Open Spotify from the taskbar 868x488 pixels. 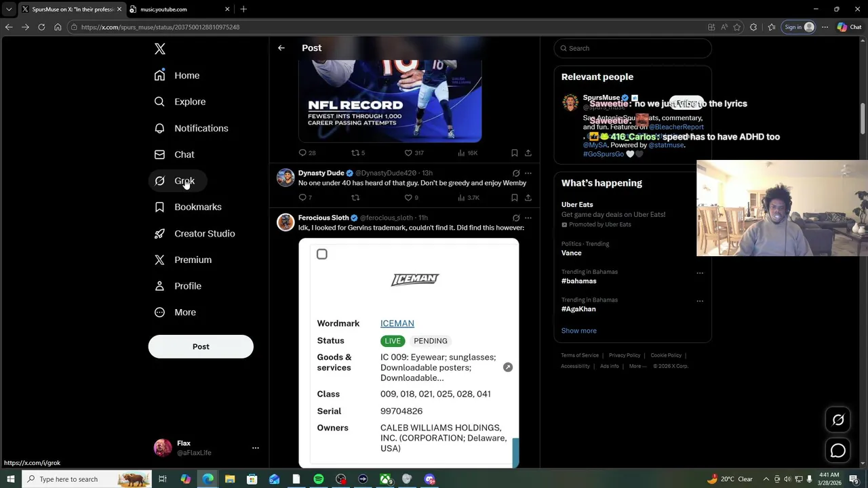[319, 479]
